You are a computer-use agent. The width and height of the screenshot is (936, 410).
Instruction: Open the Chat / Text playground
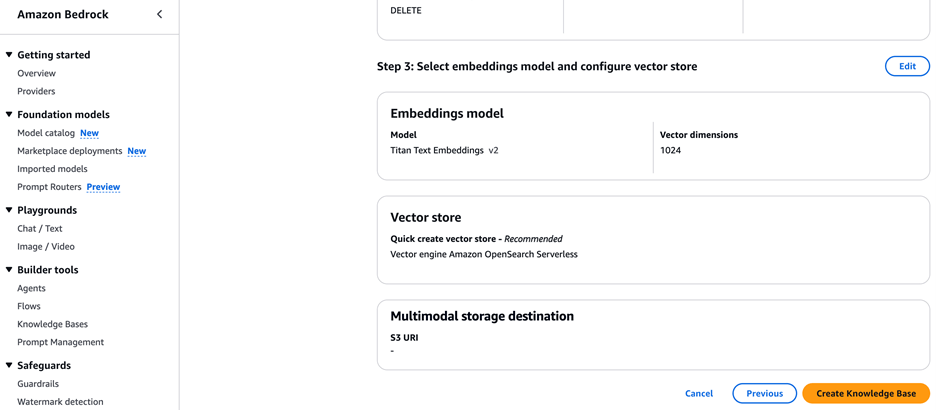tap(40, 229)
